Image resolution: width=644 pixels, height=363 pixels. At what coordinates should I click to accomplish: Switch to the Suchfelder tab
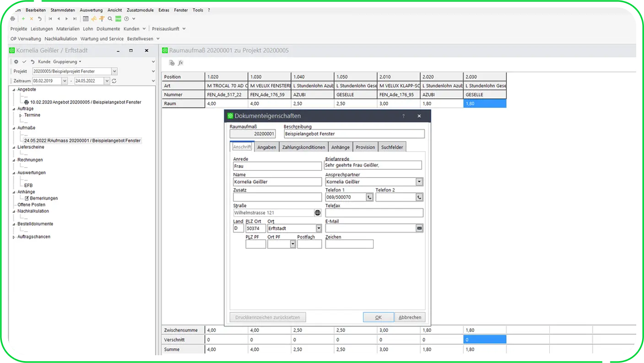pyautogui.click(x=392, y=147)
